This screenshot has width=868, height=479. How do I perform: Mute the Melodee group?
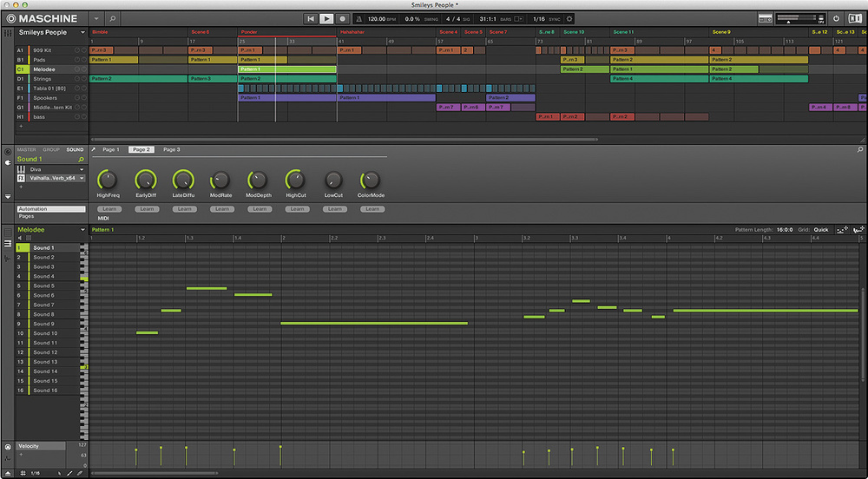tap(77, 69)
